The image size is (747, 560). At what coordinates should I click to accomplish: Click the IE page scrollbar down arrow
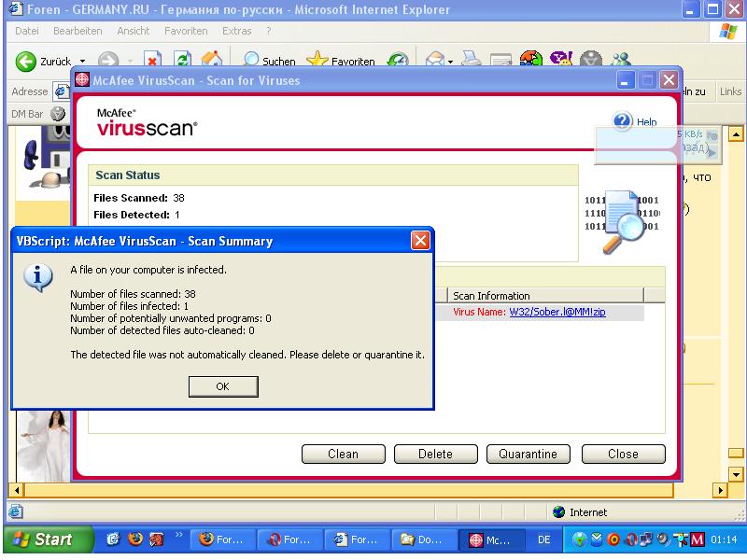click(736, 474)
